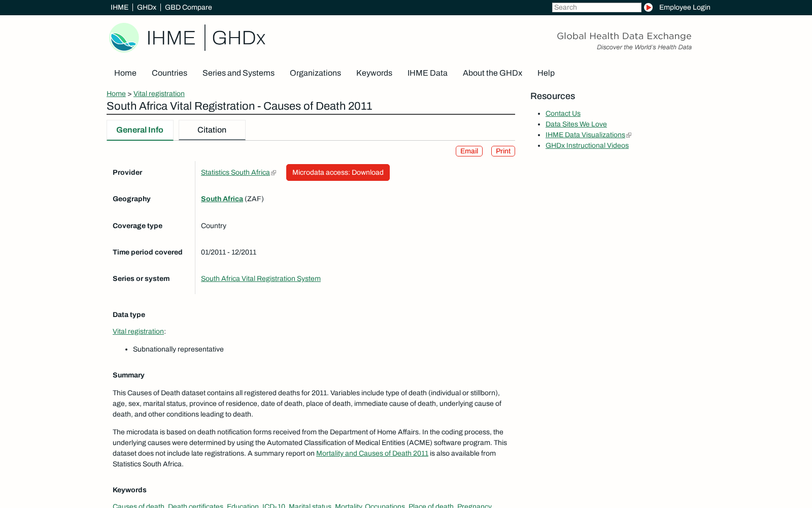812x508 pixels.
Task: Click the Occupations keyword
Action: [x=385, y=505]
